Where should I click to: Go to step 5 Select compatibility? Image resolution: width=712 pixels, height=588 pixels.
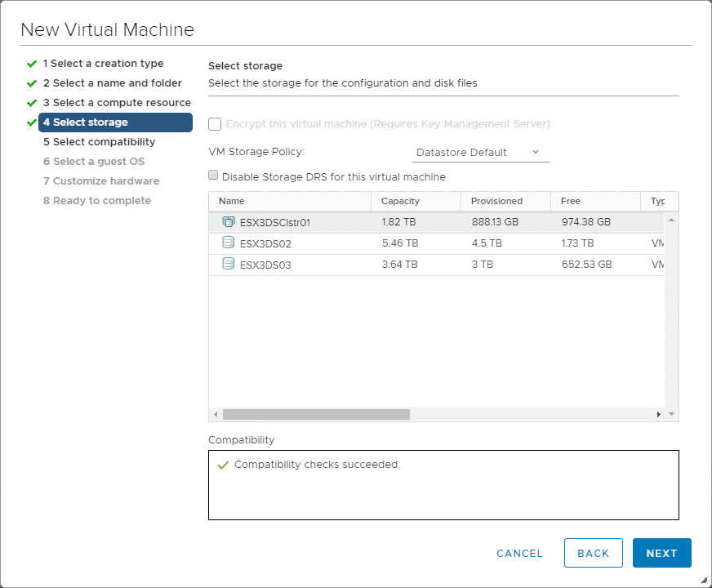(x=99, y=142)
